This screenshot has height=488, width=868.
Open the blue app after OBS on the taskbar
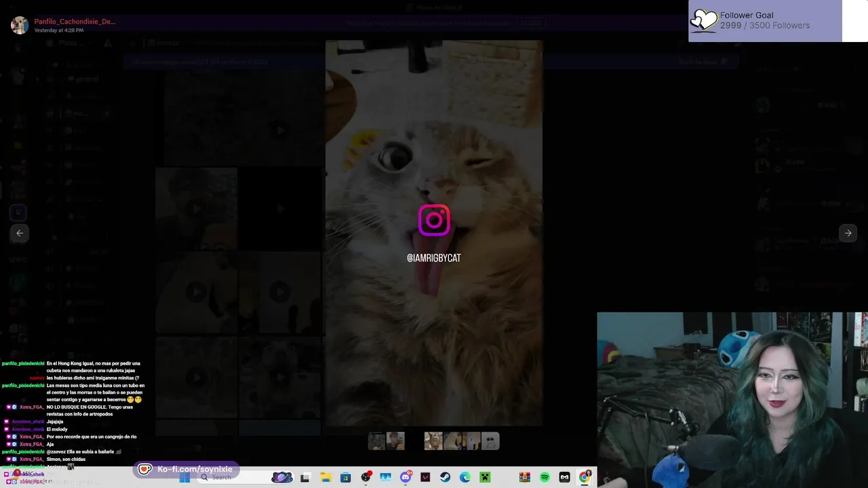pyautogui.click(x=386, y=478)
